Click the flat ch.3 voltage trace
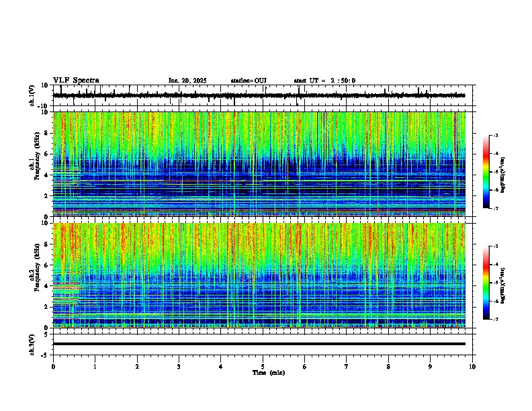532x411 pixels. [x=259, y=344]
